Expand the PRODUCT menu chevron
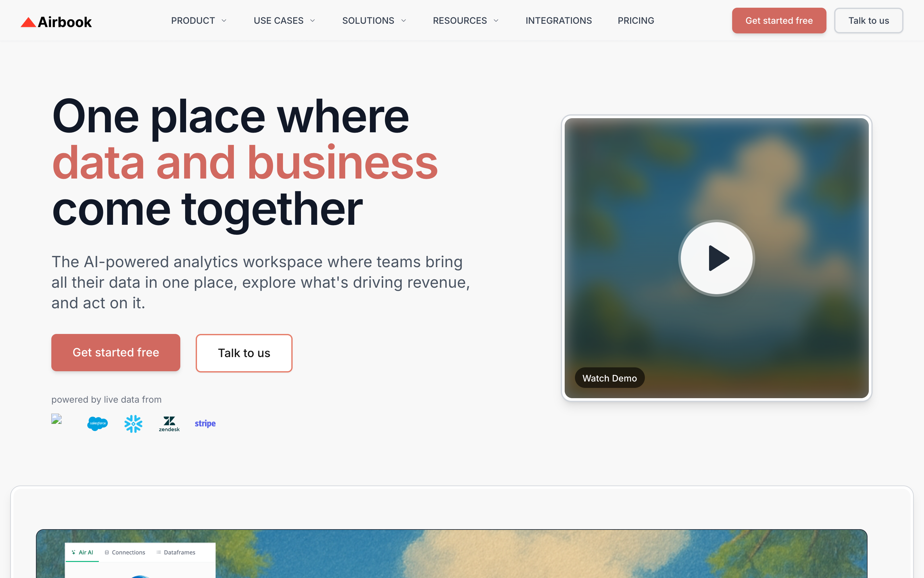The height and width of the screenshot is (578, 924). pyautogui.click(x=224, y=21)
